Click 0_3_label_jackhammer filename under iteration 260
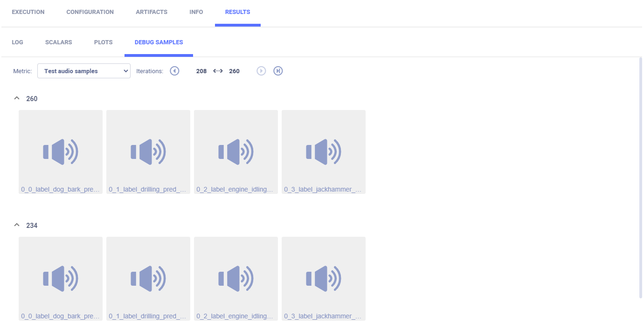Viewport: 644px width, 330px height. pyautogui.click(x=324, y=189)
